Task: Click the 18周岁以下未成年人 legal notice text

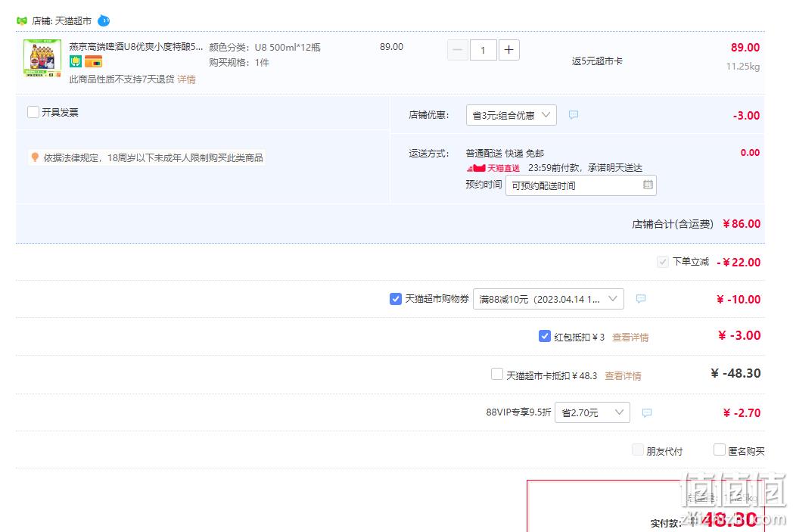Action: coord(154,157)
